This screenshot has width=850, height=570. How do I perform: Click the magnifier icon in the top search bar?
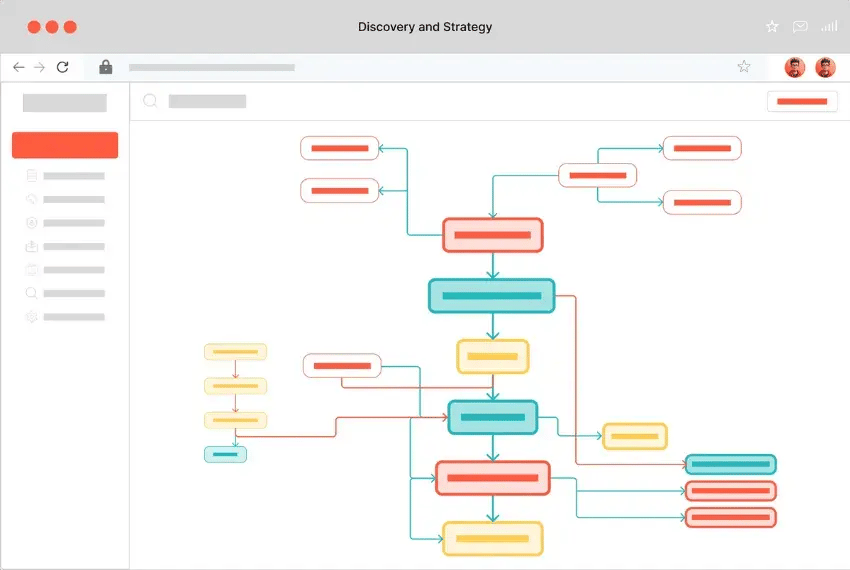[x=151, y=101]
